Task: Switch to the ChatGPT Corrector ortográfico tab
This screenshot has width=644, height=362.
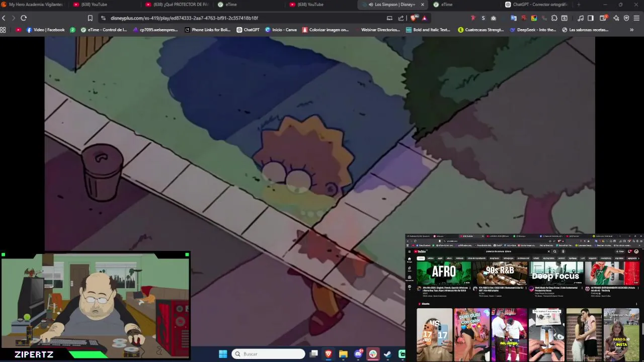Action: [537, 5]
